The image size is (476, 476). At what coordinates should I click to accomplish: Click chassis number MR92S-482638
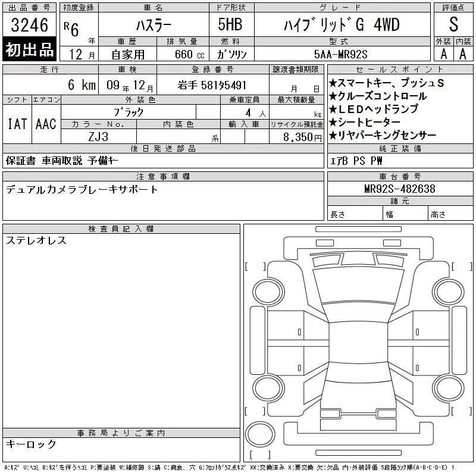coord(400,189)
